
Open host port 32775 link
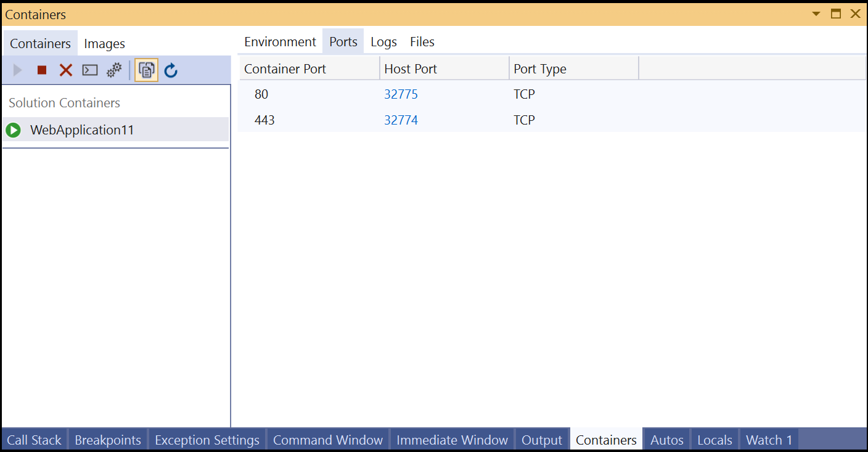pos(401,94)
